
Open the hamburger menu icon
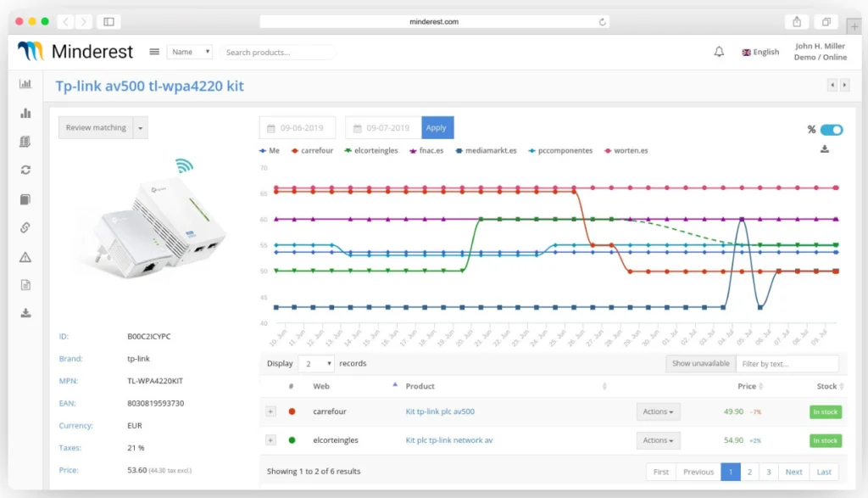click(154, 52)
